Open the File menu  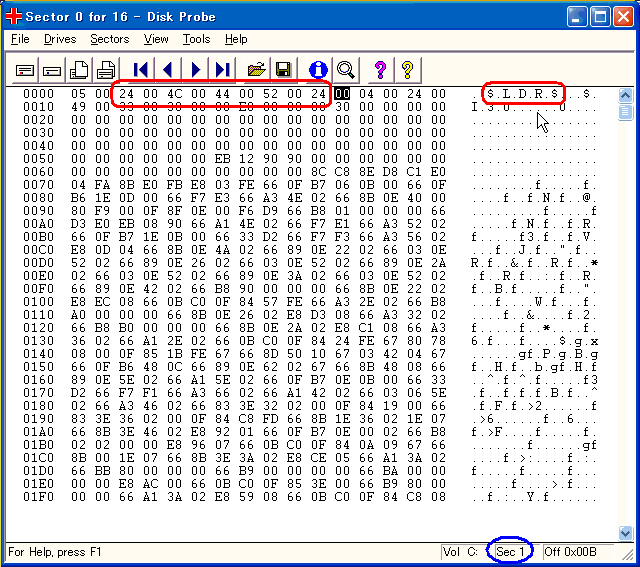click(20, 39)
